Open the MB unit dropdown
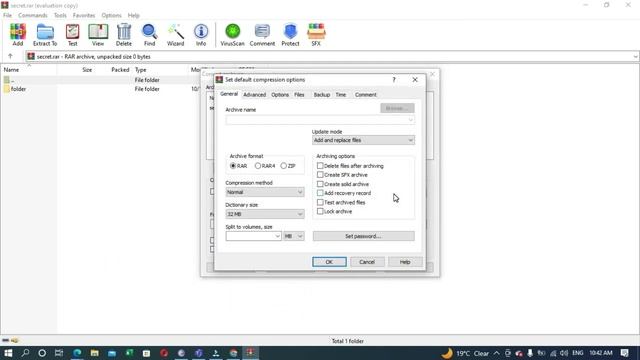This screenshot has width=640, height=360. (293, 236)
